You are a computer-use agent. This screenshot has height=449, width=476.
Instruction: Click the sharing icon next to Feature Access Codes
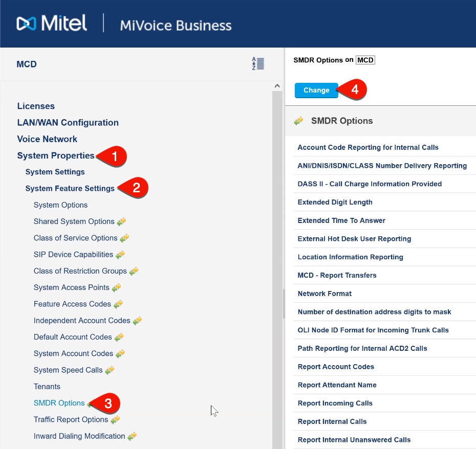tap(118, 304)
